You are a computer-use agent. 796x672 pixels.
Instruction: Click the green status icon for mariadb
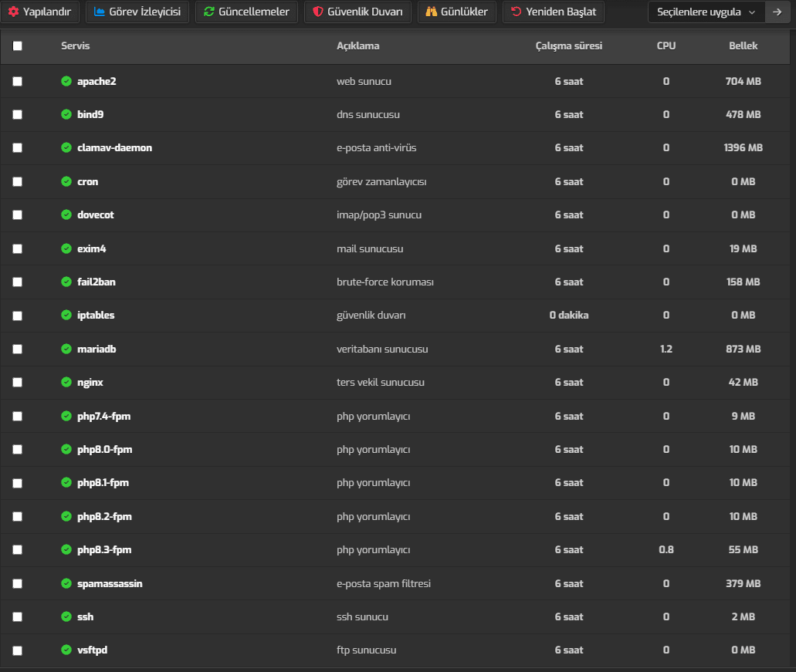pos(66,349)
